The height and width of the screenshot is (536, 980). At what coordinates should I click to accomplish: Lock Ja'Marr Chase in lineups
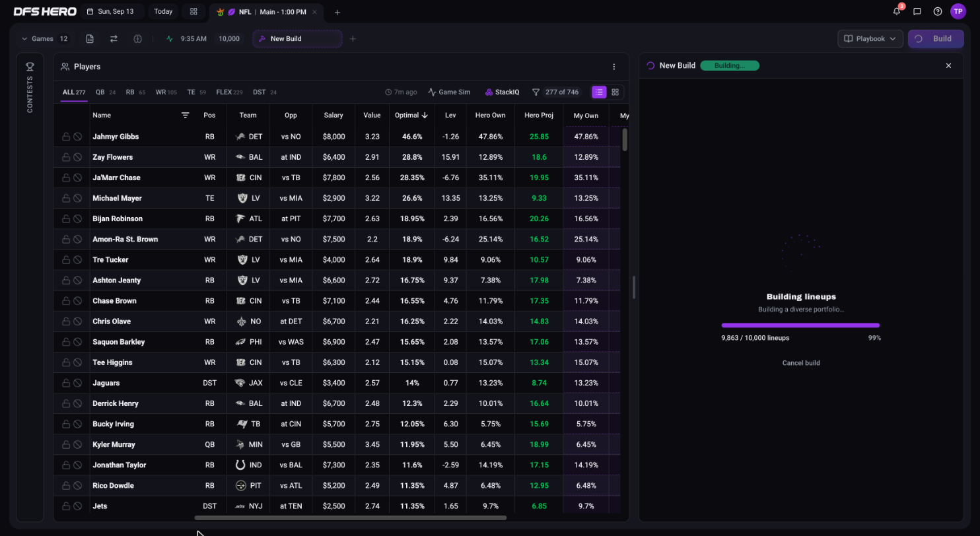[66, 178]
